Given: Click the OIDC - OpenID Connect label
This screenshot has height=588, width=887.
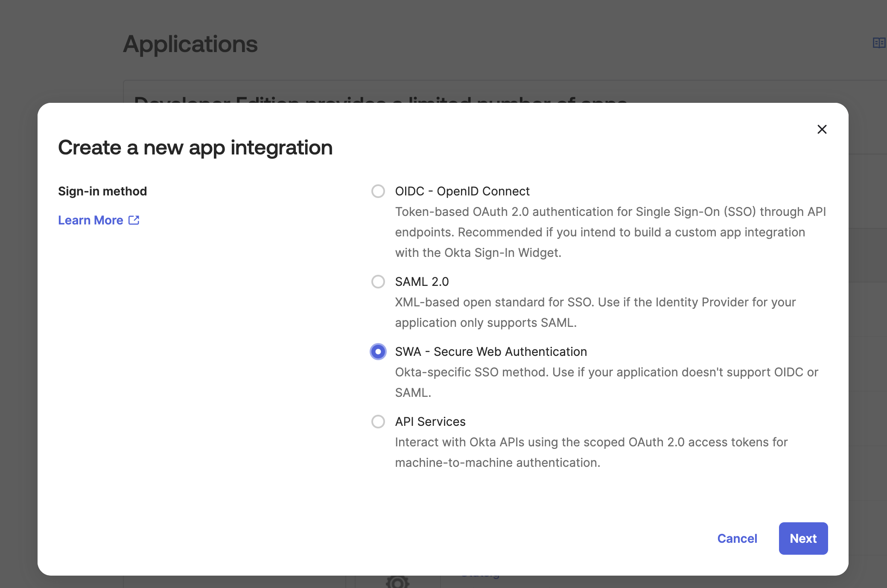Looking at the screenshot, I should tap(462, 191).
